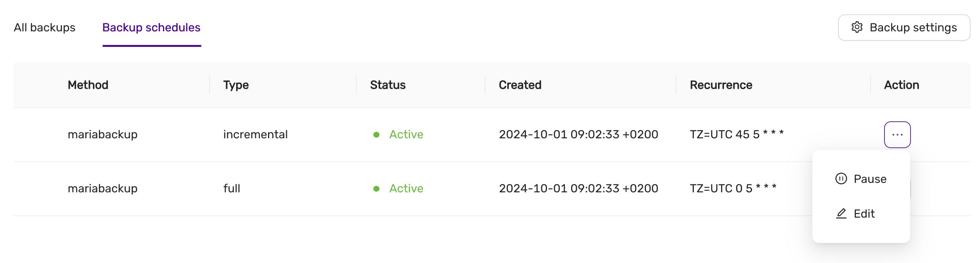Click Active status text of full backup
980x263 pixels.
(406, 189)
